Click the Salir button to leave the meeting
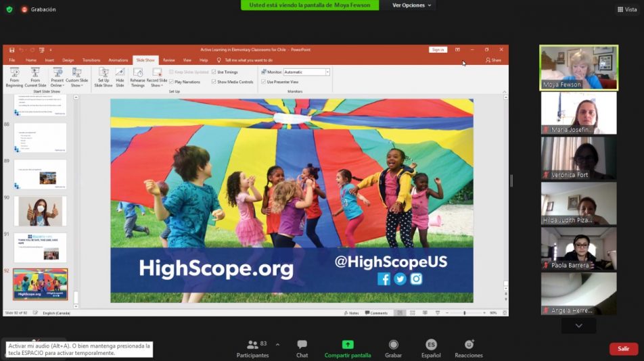The image size is (644, 361). click(x=624, y=349)
